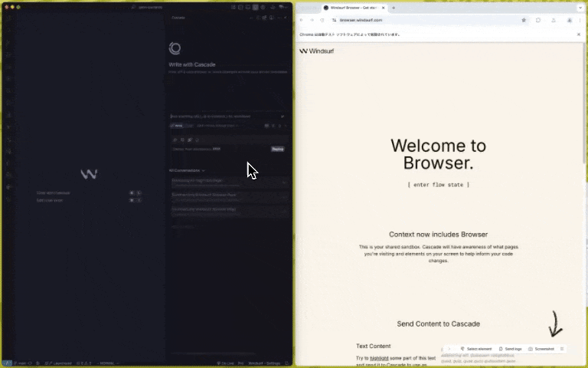Viewport: 588px width, 368px height.
Task: Click Select element in browser toolbar
Action: coord(476,349)
